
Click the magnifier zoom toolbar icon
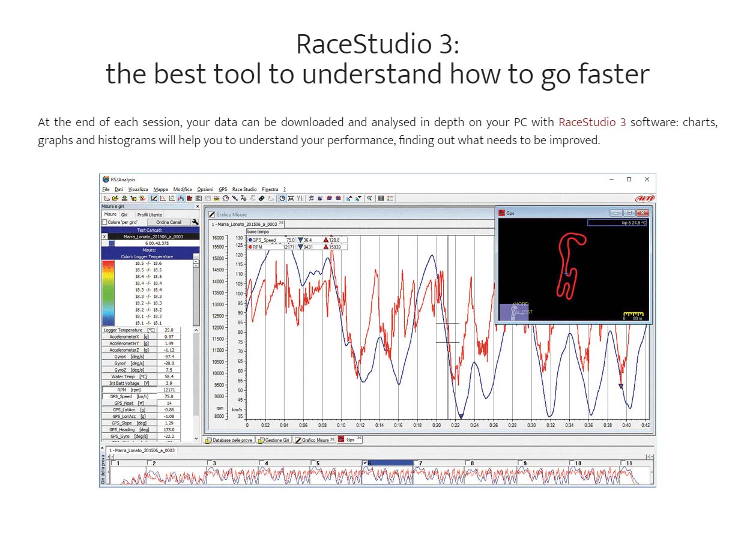369,198
